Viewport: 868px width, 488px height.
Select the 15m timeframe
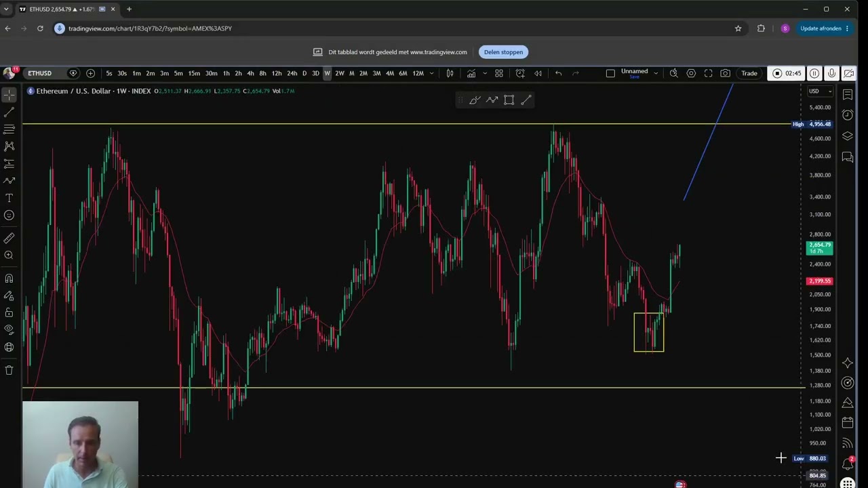pos(194,73)
